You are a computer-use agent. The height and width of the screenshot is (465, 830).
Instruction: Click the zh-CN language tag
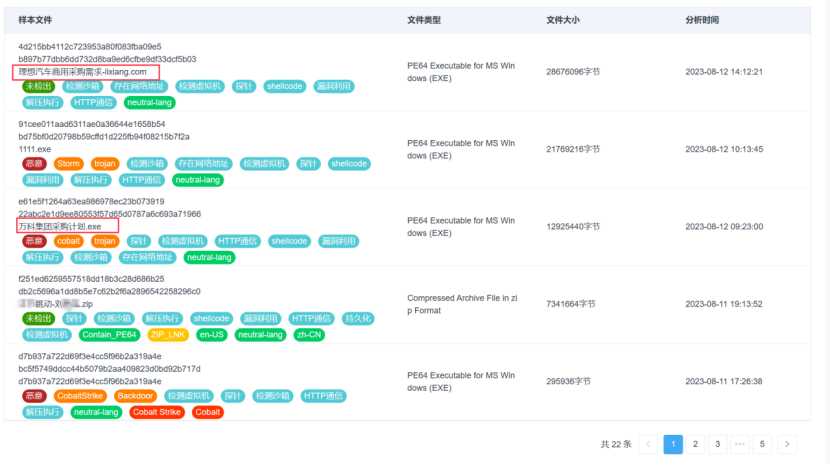click(309, 335)
